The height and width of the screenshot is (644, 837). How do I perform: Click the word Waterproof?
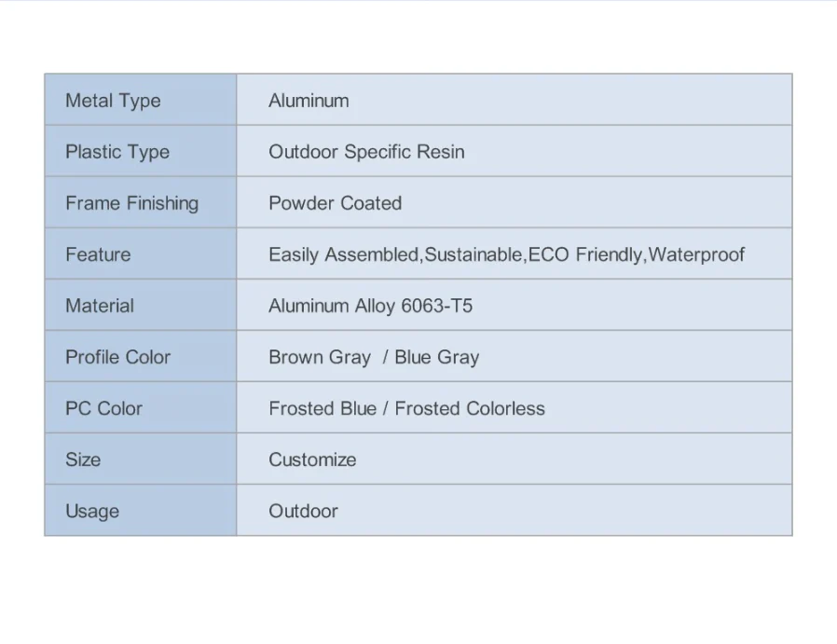(696, 254)
